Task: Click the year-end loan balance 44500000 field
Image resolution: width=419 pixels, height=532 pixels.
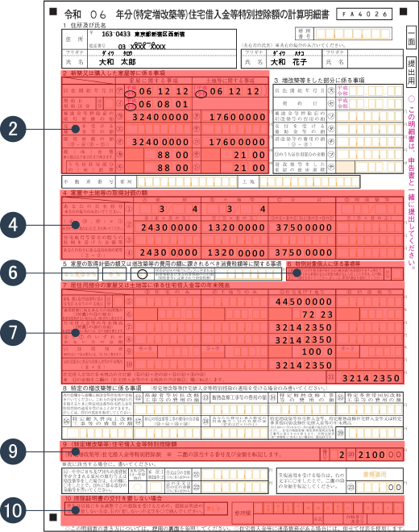Action: point(302,301)
